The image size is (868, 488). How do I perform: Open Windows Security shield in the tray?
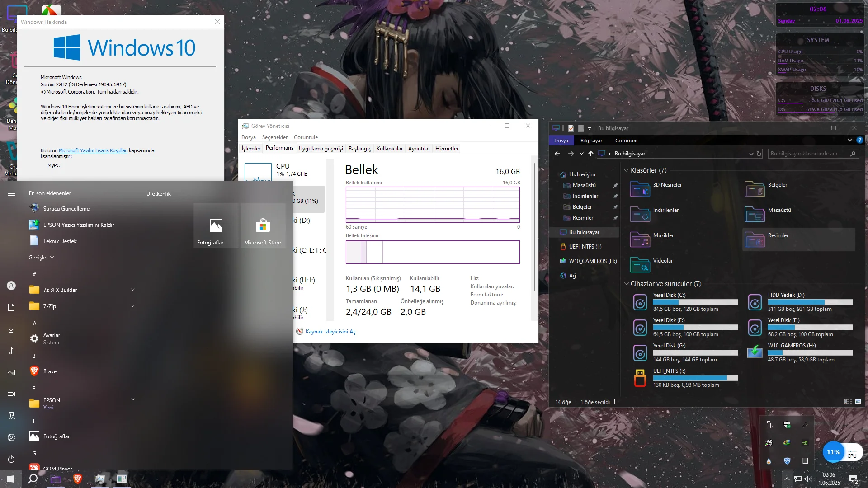[787, 425]
